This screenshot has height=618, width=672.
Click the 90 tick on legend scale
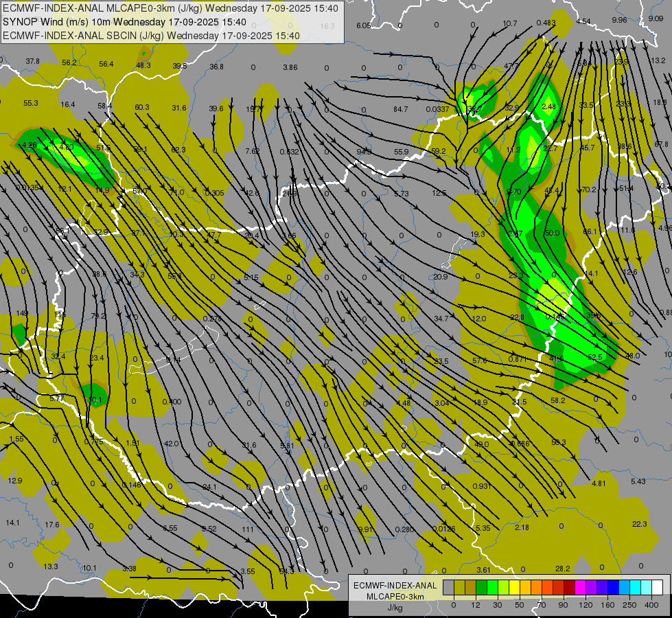pos(563,605)
